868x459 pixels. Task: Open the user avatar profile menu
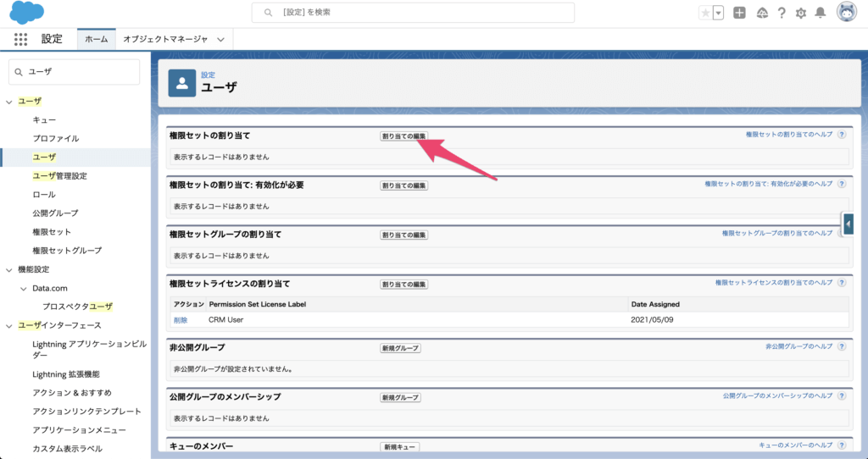click(846, 13)
